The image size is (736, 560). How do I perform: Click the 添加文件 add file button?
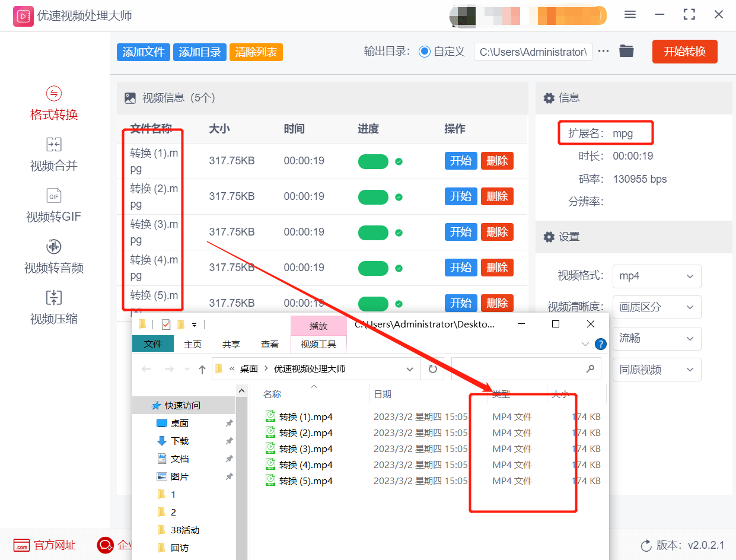pos(144,52)
